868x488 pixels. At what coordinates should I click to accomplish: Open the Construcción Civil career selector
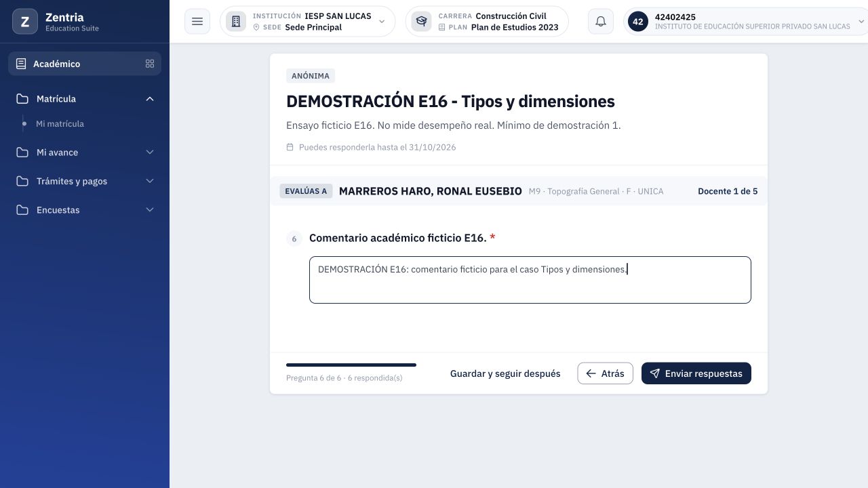tap(487, 22)
